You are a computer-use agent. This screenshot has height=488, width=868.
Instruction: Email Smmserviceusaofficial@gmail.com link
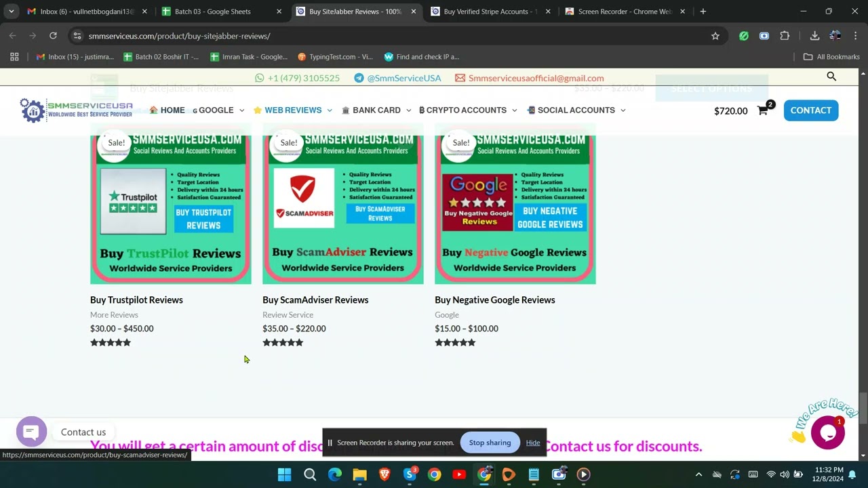click(530, 78)
